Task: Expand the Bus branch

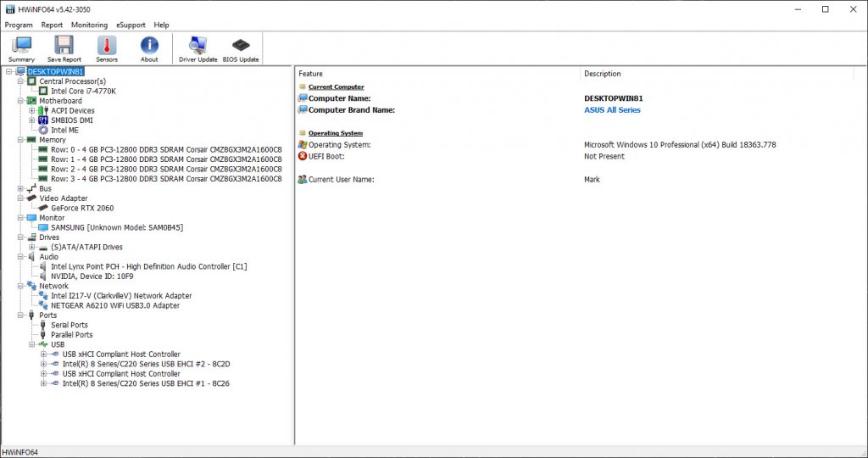Action: [x=20, y=188]
